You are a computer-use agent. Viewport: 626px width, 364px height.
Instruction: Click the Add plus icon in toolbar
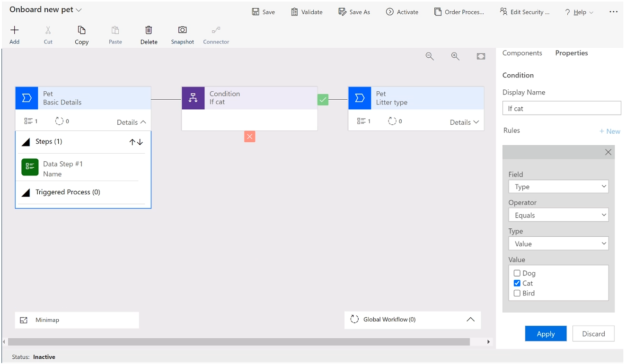(15, 31)
